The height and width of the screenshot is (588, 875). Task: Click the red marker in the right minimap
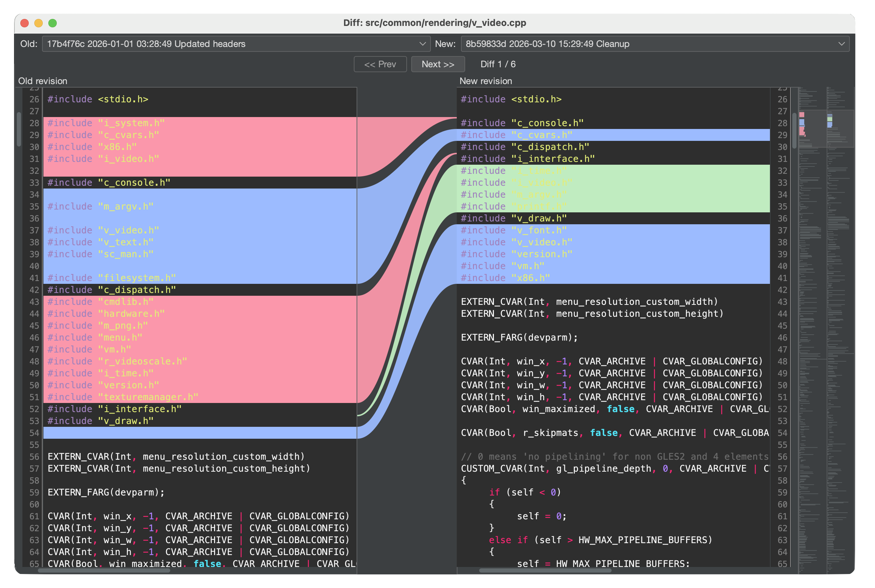(x=802, y=115)
